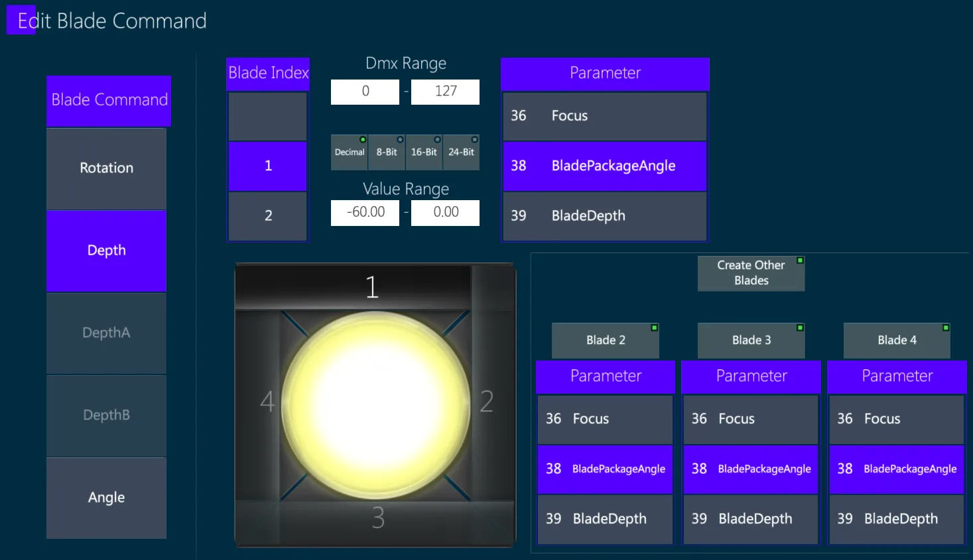Toggle Create Other Blades
The image size is (973, 560).
[x=751, y=273]
